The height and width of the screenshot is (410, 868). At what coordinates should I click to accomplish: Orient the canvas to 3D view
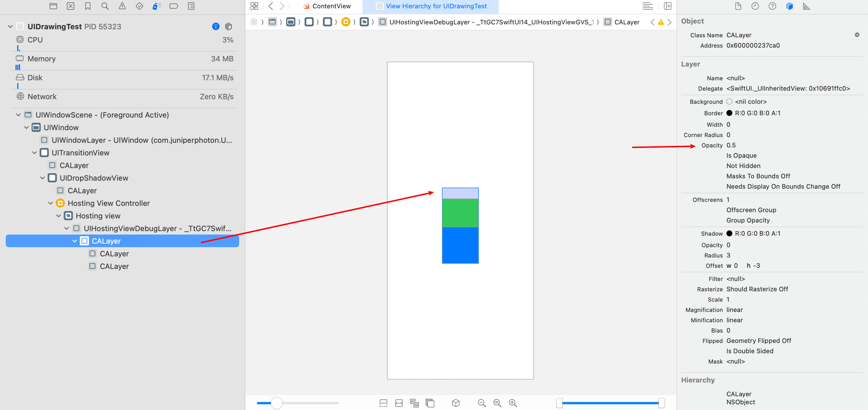pos(456,403)
